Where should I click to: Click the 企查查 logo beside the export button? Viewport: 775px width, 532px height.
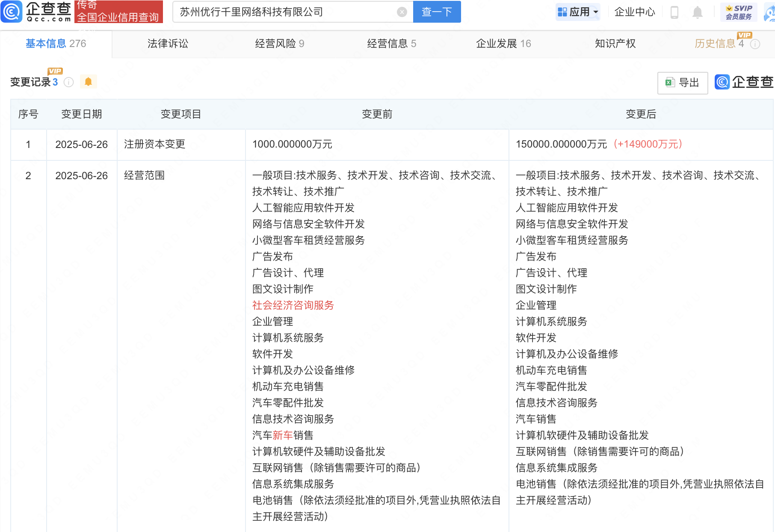[x=744, y=82]
